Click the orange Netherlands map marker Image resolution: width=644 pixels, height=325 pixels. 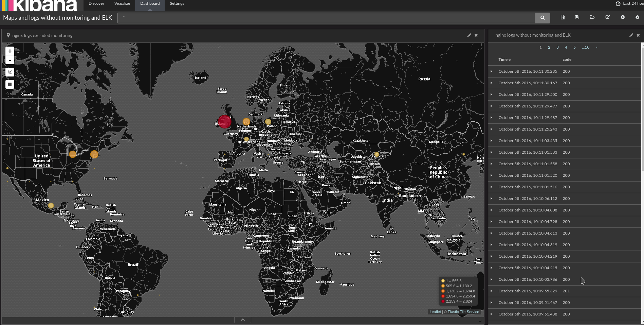246,122
